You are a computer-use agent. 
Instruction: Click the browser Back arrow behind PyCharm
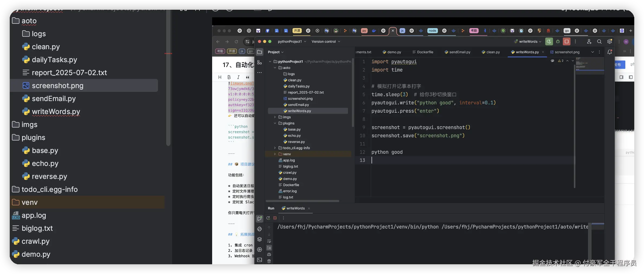pyautogui.click(x=218, y=42)
